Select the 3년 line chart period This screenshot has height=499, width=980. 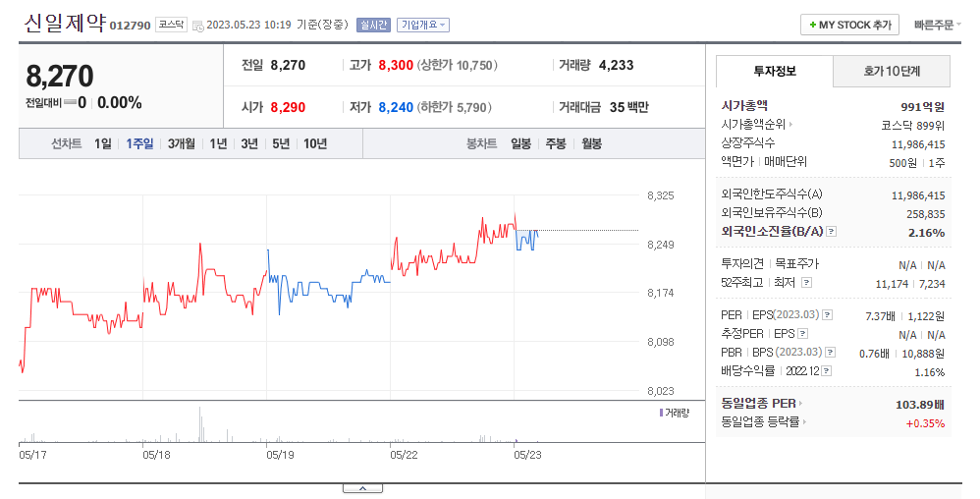click(249, 143)
